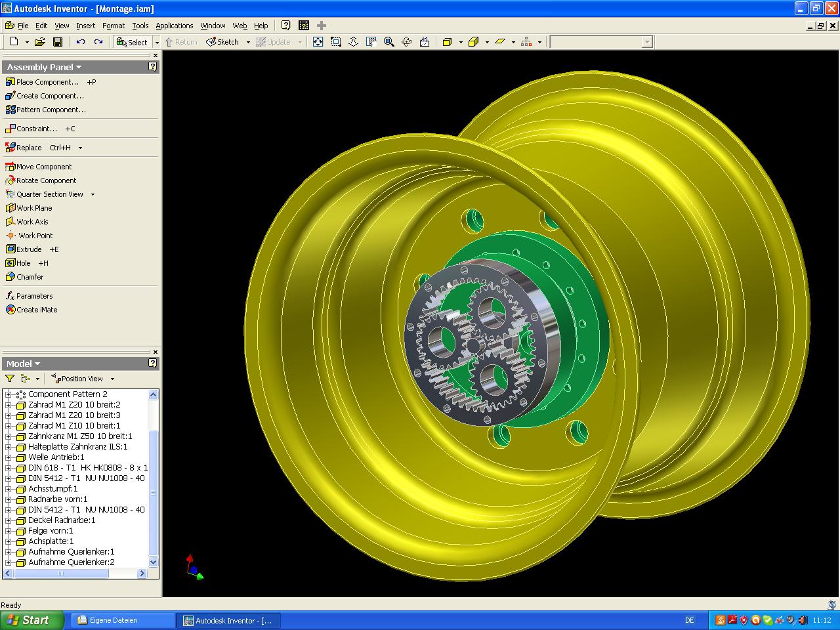840x630 pixels.
Task: Select the Zoom magnifier tool
Action: tap(388, 42)
